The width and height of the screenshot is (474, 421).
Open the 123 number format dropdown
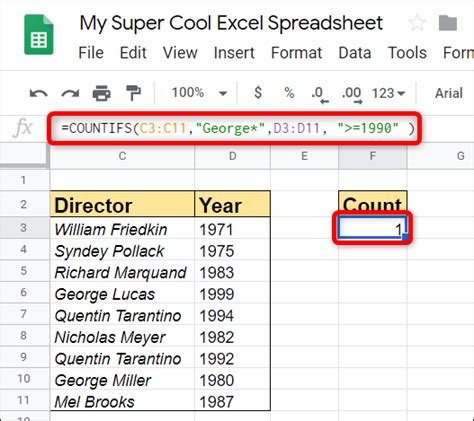click(388, 93)
